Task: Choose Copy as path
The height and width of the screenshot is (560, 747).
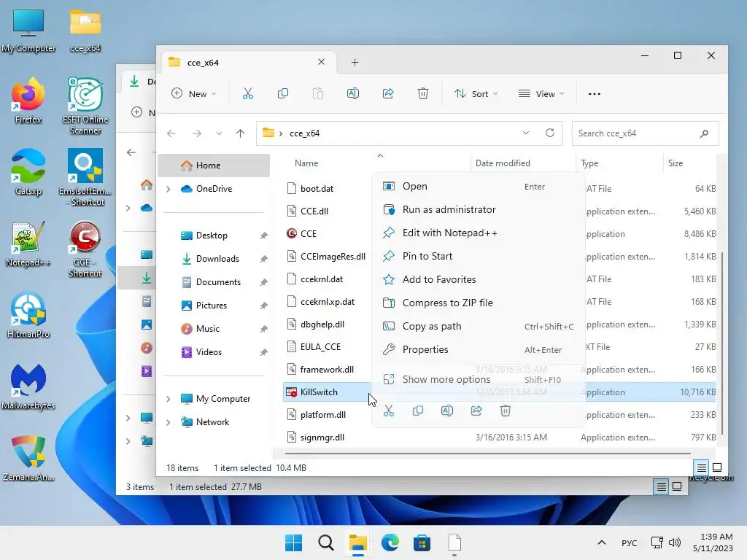Action: pos(478,326)
